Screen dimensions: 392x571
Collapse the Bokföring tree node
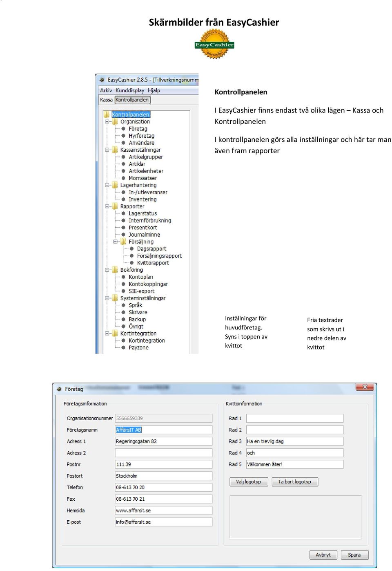point(107,270)
